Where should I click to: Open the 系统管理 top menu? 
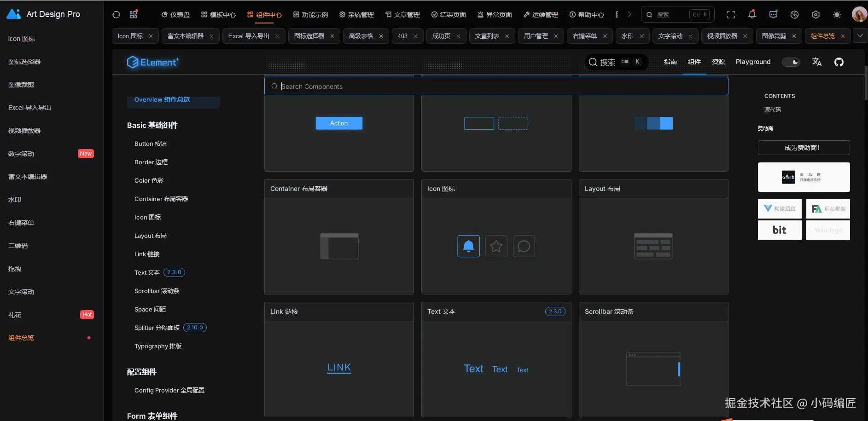pyautogui.click(x=356, y=15)
